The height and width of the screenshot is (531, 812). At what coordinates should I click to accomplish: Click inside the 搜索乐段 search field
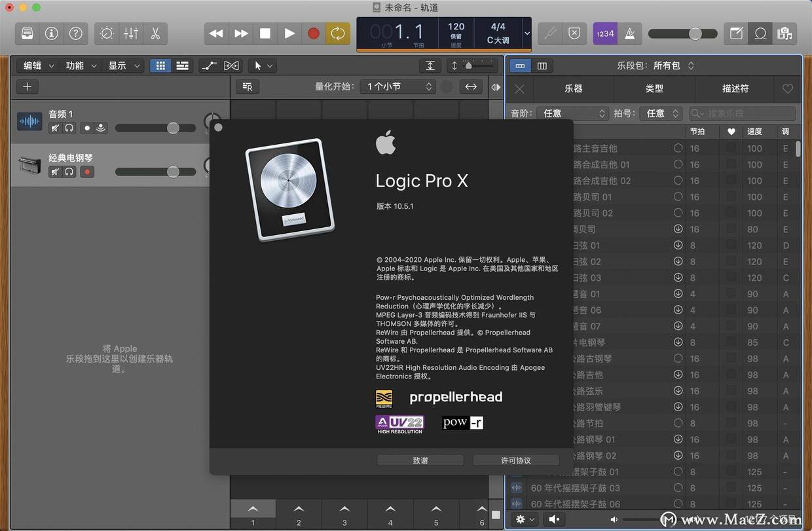pyautogui.click(x=743, y=113)
